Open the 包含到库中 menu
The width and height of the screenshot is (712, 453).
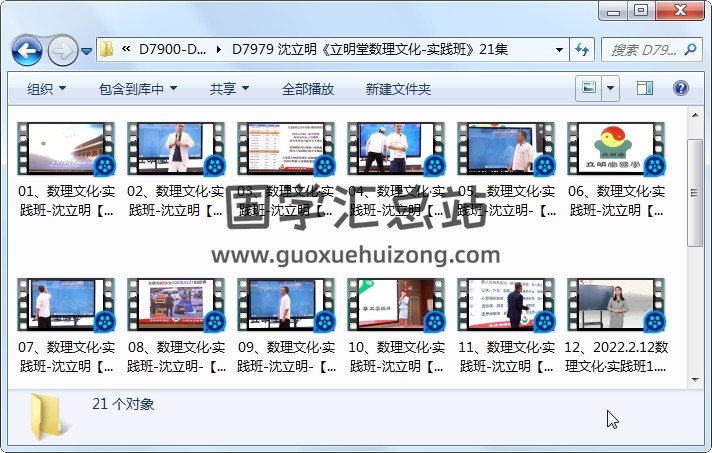click(138, 89)
